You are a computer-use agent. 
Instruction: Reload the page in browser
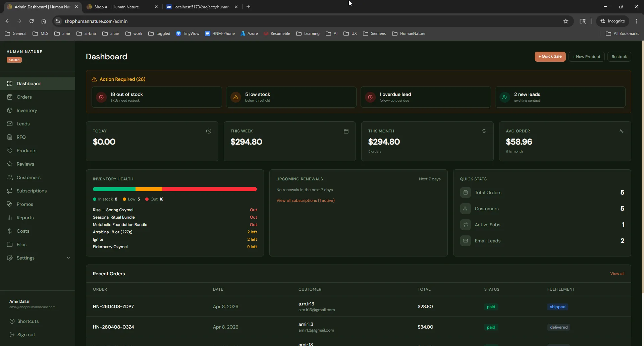click(32, 21)
